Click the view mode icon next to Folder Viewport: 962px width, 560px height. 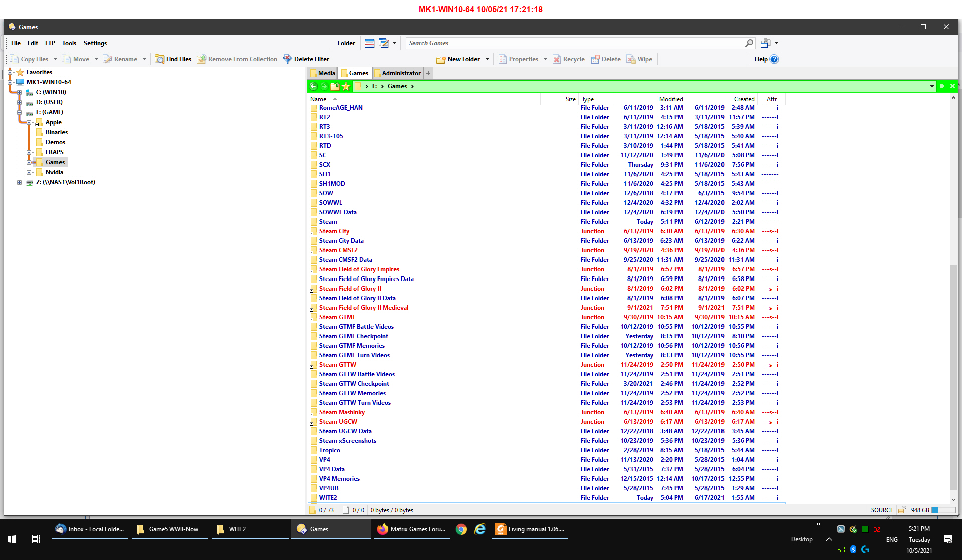pyautogui.click(x=370, y=43)
